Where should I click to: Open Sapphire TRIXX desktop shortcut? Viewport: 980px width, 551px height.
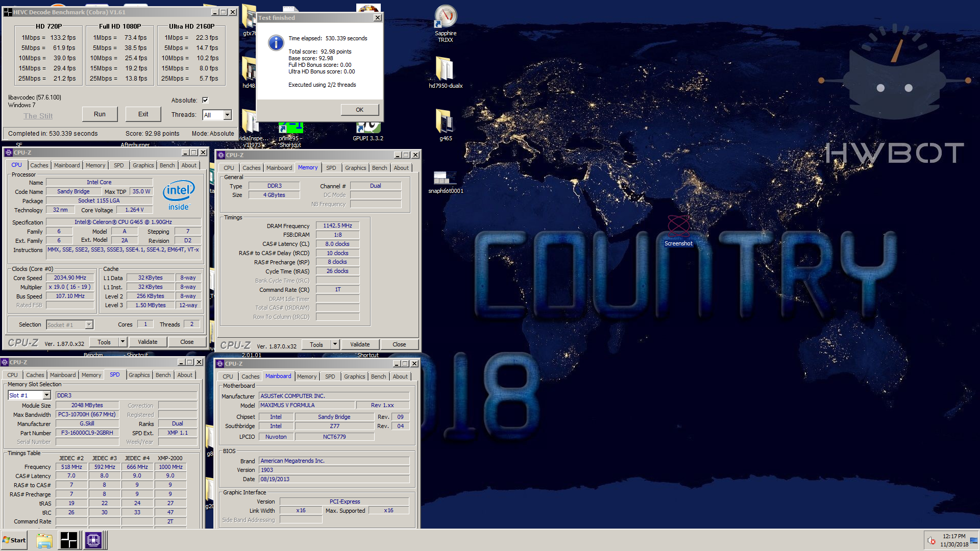coord(446,23)
